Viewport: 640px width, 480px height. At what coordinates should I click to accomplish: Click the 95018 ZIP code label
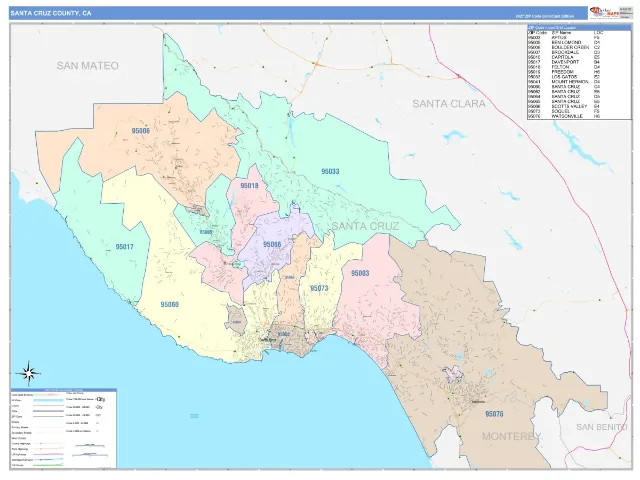point(249,186)
